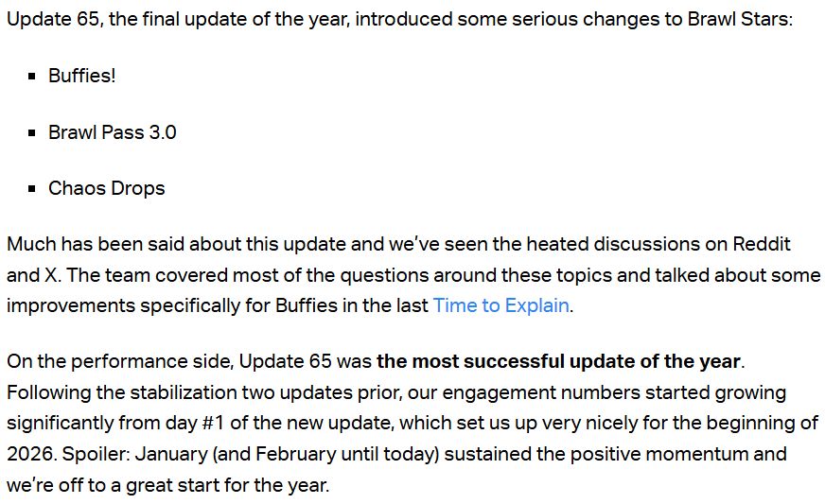
Task: Click the Chaos Drops list item
Action: [x=106, y=188]
